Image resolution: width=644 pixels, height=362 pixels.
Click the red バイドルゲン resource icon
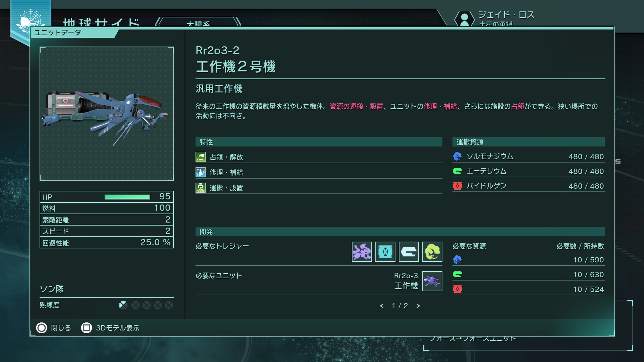point(458,186)
